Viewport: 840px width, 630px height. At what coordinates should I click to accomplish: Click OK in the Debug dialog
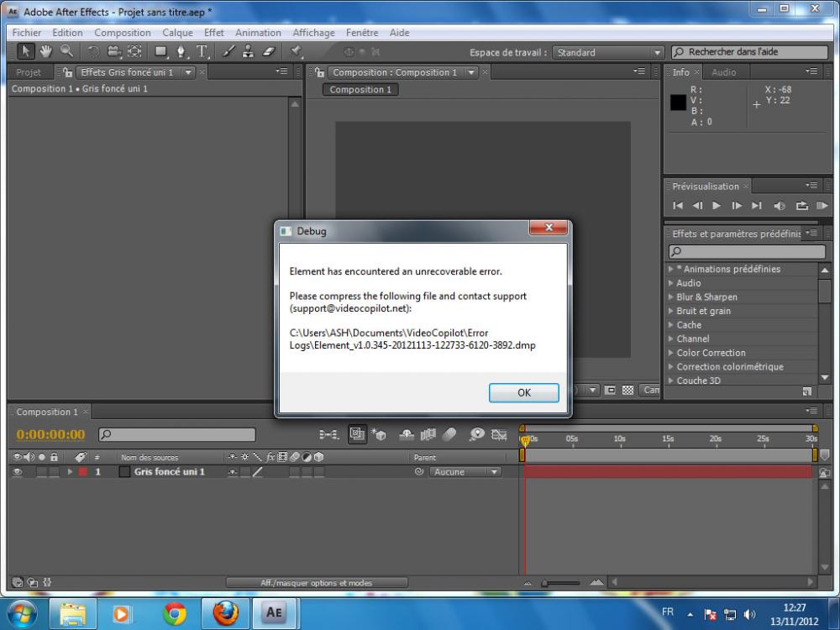(x=524, y=392)
